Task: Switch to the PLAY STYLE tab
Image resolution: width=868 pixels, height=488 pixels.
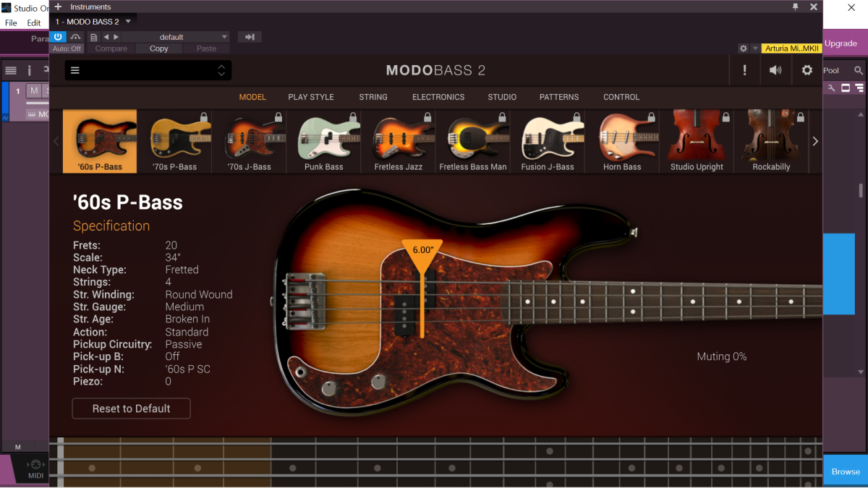Action: [x=311, y=97]
